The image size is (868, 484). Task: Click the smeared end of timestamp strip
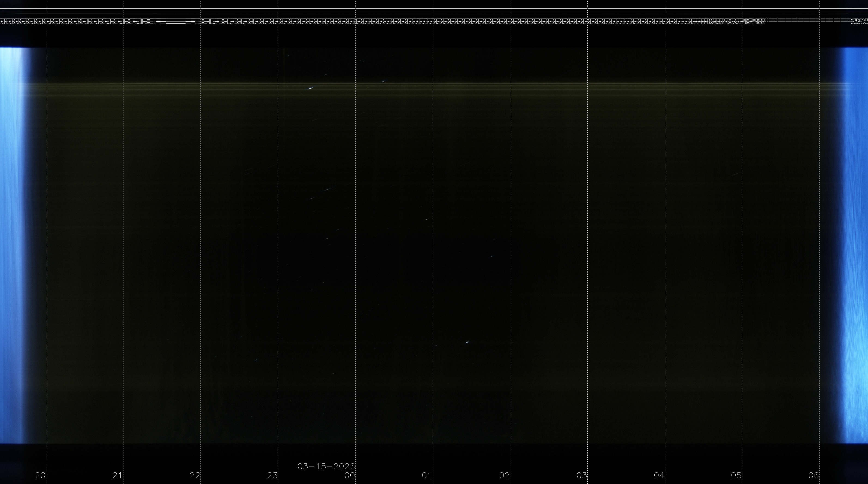click(728, 22)
